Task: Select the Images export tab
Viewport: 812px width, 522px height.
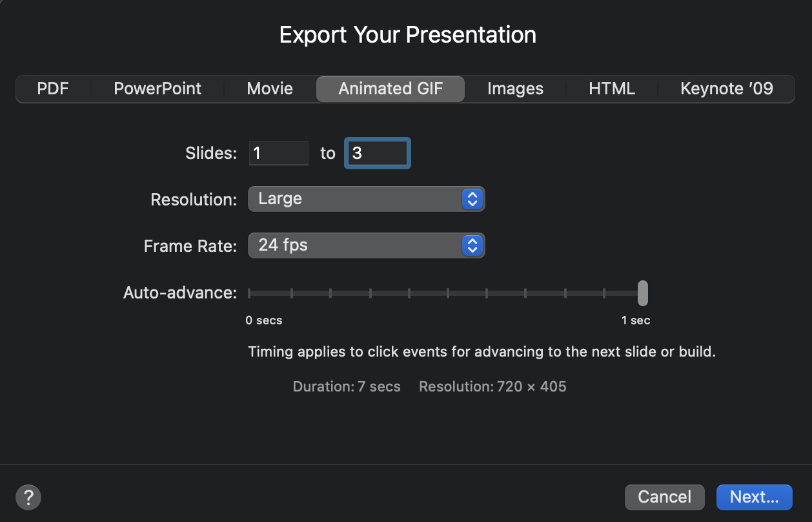Action: click(x=515, y=89)
